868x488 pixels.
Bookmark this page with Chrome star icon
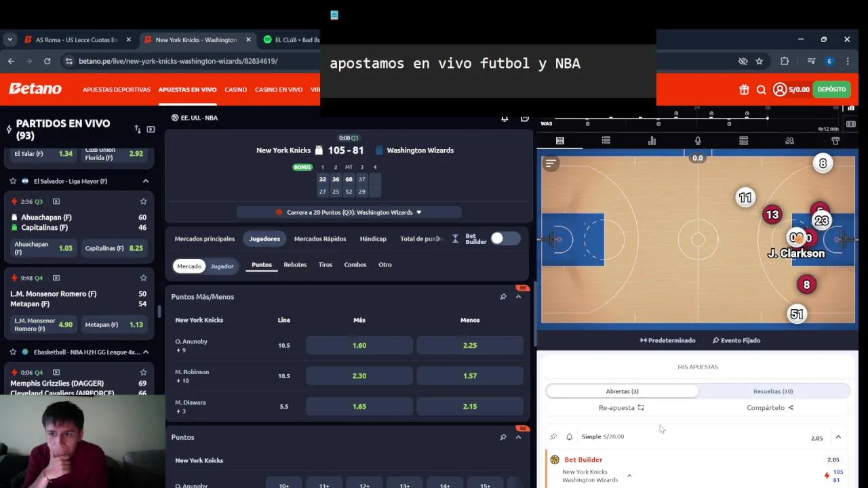(759, 61)
